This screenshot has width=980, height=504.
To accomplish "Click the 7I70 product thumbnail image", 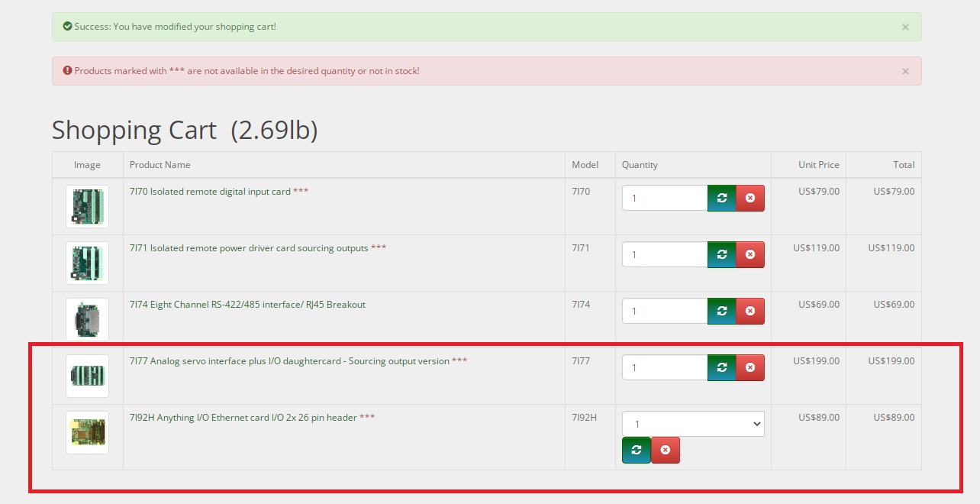I will point(87,206).
